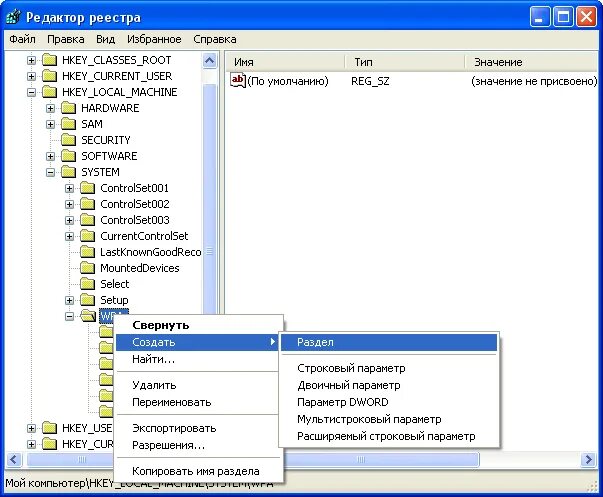Select Удалить from the context menu
The height and width of the screenshot is (497, 603).
197,385
